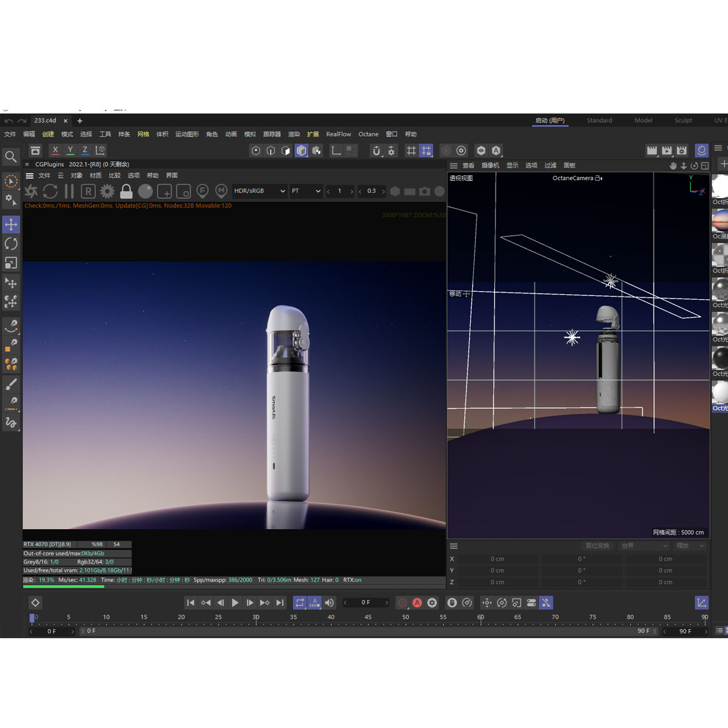Image resolution: width=728 pixels, height=728 pixels.
Task: Open Octane live viewer hamburger menu
Action: click(x=29, y=176)
